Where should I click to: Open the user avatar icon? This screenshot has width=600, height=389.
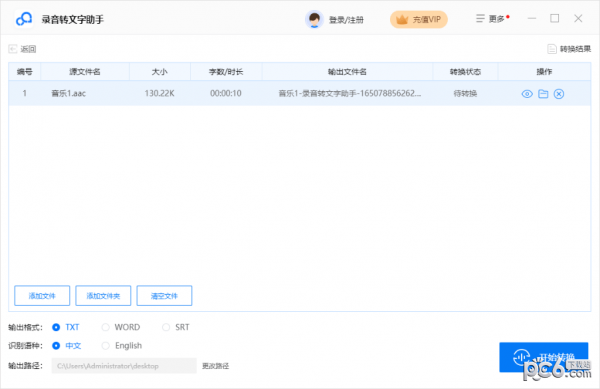[314, 19]
